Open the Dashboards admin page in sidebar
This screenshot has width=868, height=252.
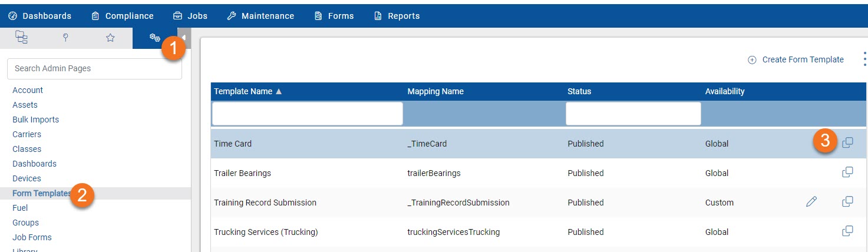pos(34,164)
